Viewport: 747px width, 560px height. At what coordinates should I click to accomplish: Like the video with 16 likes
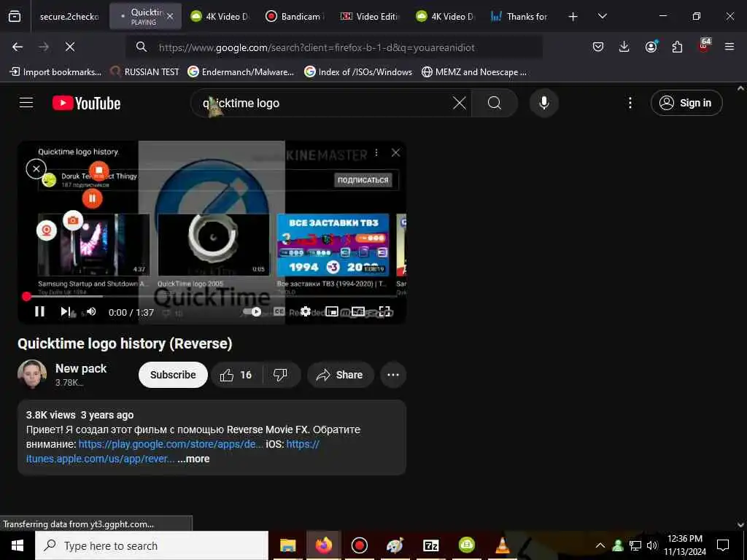[236, 375]
